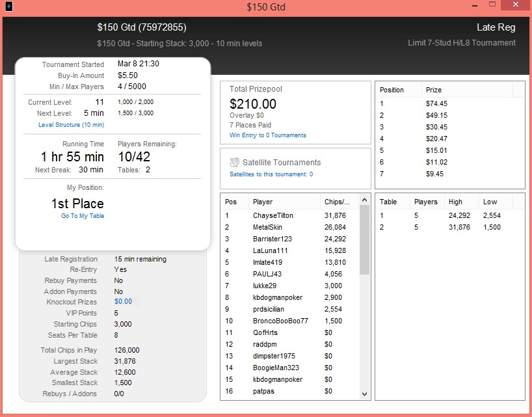The width and height of the screenshot is (532, 417).
Task: Click Go To My Table link
Action: [x=83, y=216]
